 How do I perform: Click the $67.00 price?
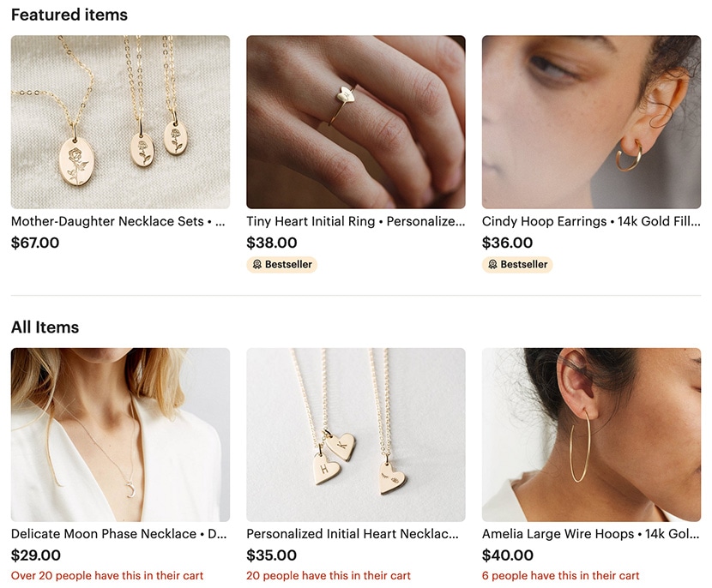pyautogui.click(x=35, y=243)
